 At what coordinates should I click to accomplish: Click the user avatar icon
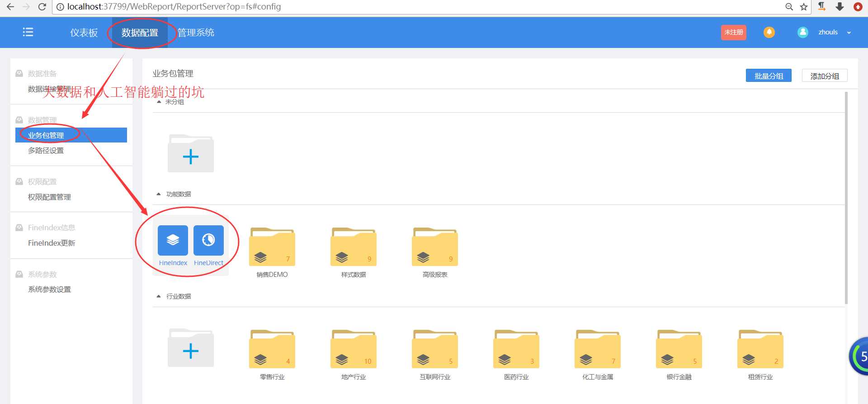point(803,32)
